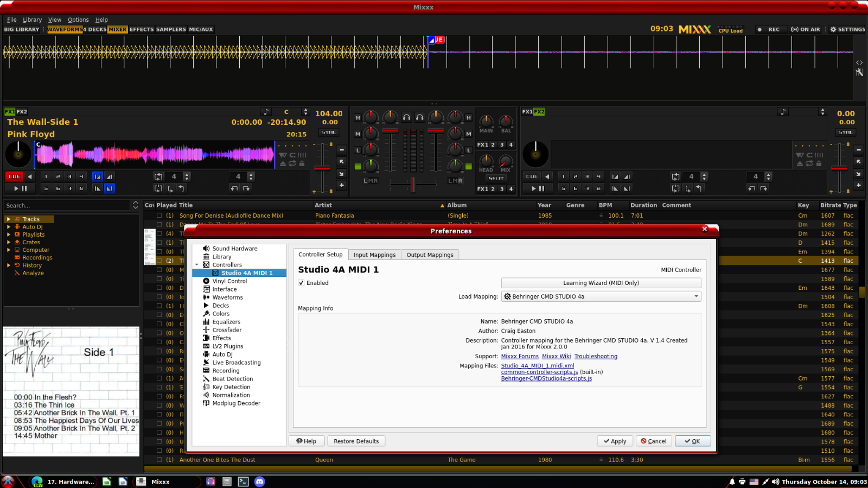Go to the Equalizers preferences page
Image resolution: width=868 pixels, height=488 pixels.
(226, 322)
